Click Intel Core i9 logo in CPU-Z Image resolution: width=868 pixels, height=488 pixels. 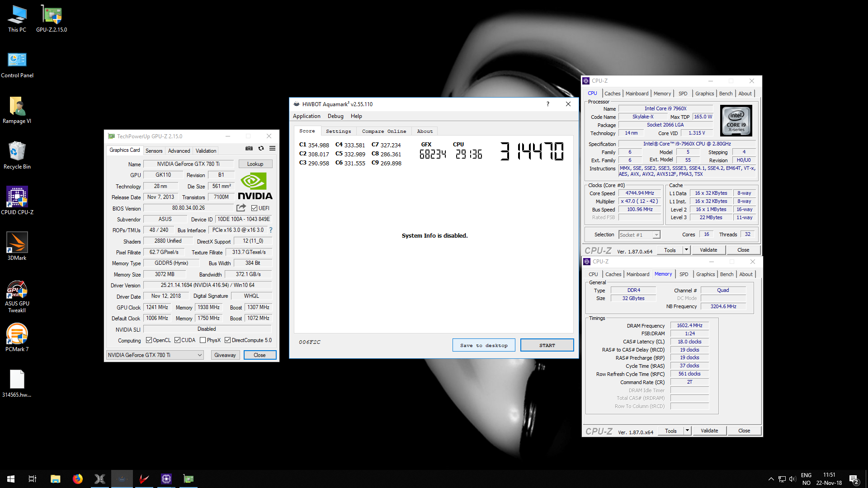pyautogui.click(x=736, y=121)
